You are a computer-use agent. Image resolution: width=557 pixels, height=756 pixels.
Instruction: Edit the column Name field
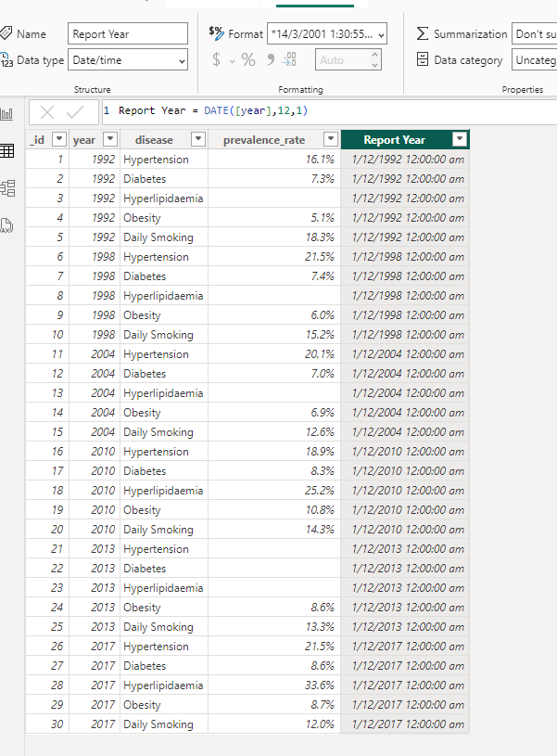[128, 34]
